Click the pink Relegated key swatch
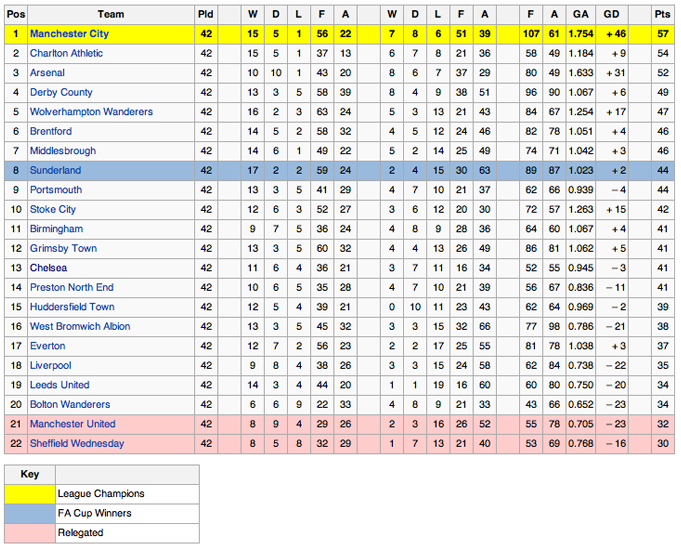 [x=30, y=533]
